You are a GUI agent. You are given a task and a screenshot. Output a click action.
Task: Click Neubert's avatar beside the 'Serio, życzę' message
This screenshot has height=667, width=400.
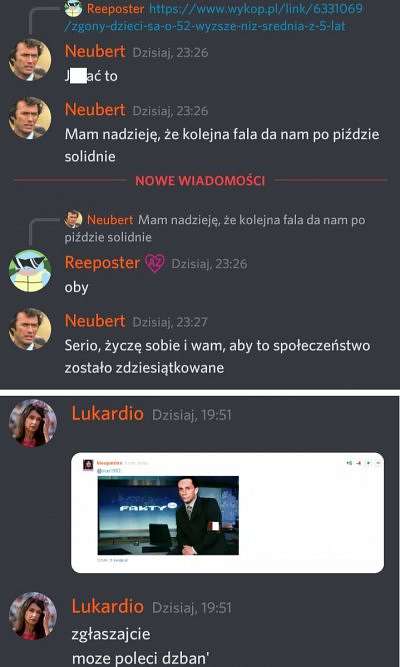tap(30, 329)
